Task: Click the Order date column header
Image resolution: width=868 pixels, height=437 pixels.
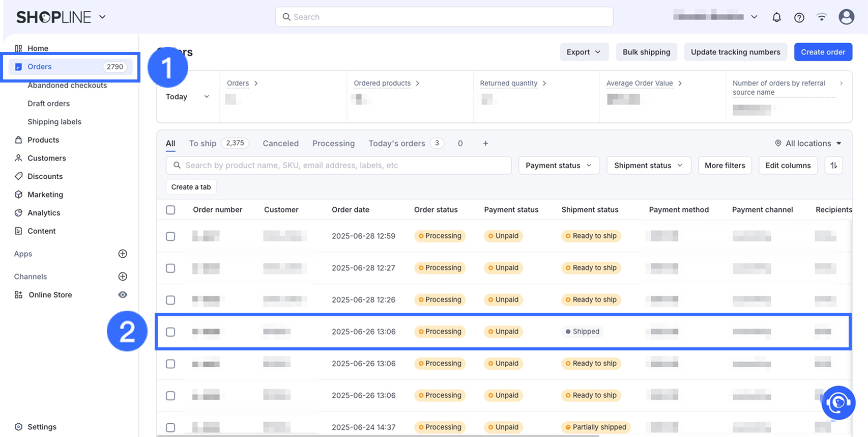Action: [x=351, y=210]
